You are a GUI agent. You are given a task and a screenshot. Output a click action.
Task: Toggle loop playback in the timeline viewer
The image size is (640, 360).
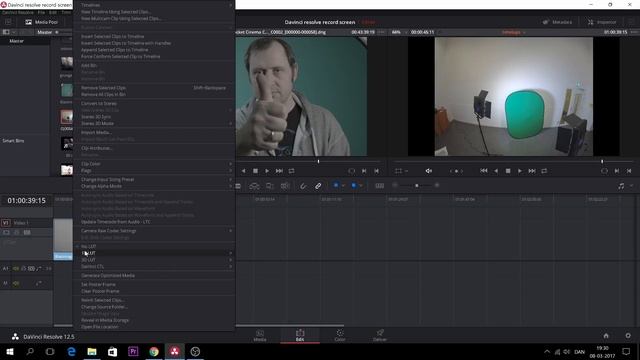(x=544, y=171)
